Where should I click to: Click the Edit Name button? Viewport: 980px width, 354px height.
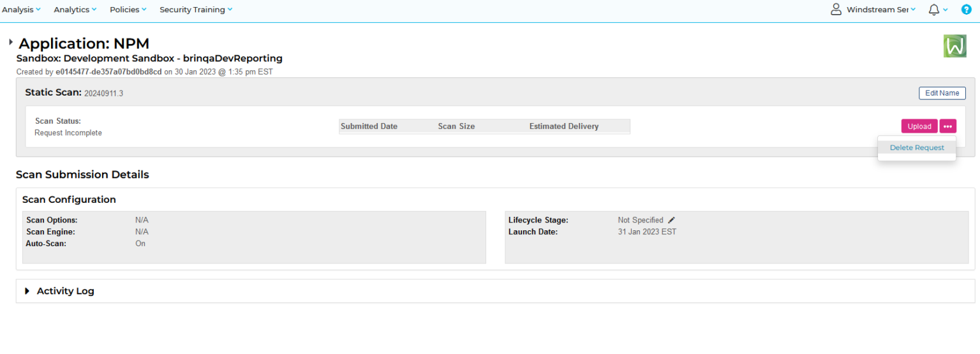[x=942, y=93]
